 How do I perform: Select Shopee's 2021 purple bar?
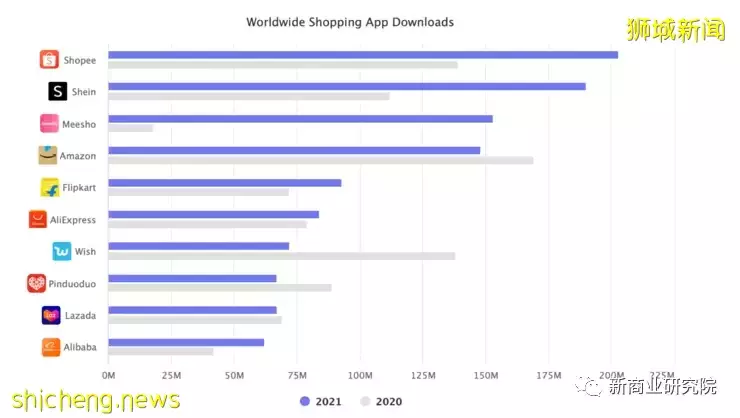tap(363, 55)
